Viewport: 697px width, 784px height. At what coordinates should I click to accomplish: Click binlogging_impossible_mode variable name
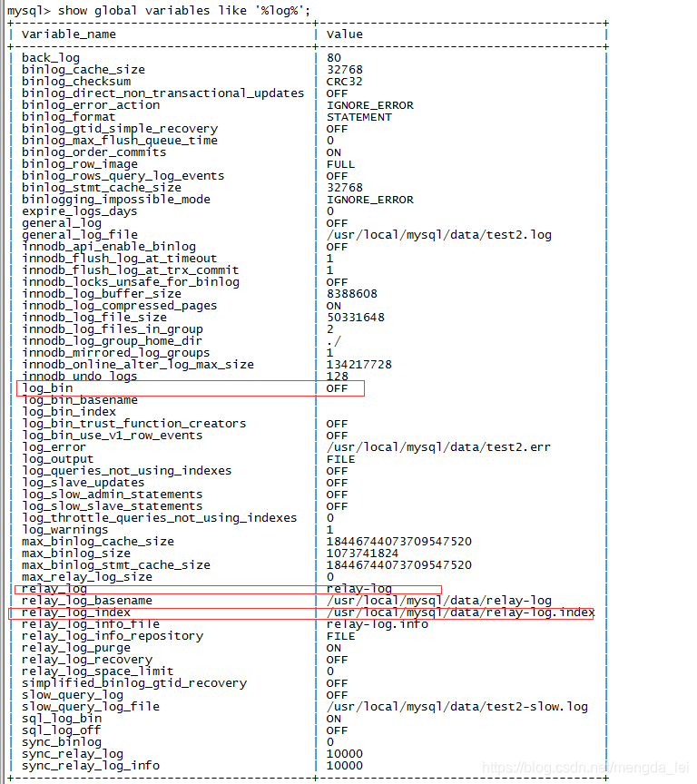click(116, 200)
